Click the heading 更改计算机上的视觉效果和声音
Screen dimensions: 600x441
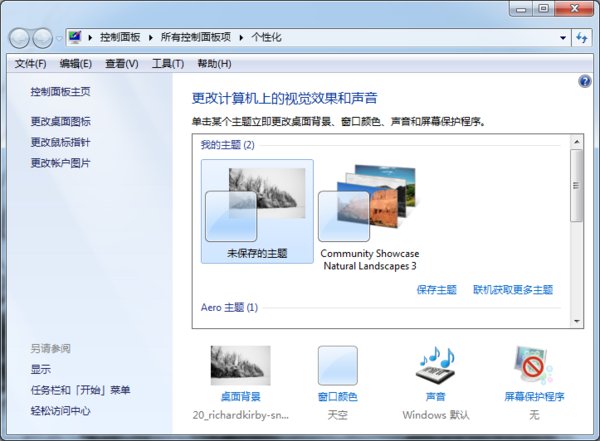click(284, 98)
